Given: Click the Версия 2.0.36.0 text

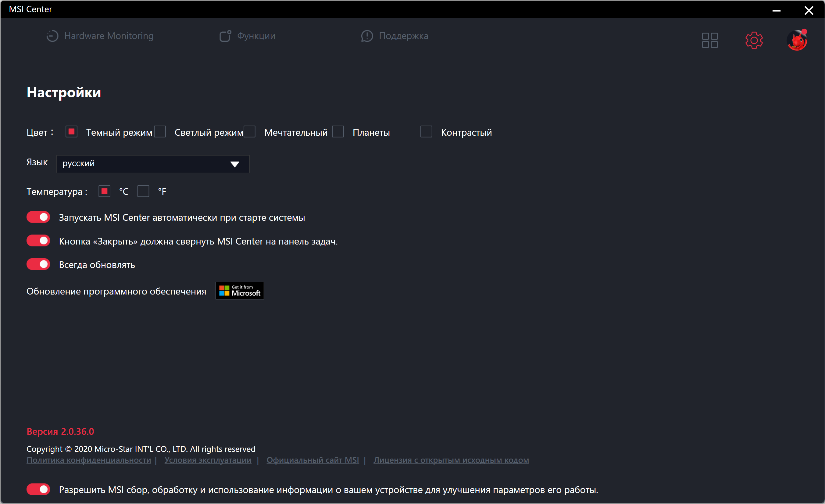Looking at the screenshot, I should (x=60, y=431).
